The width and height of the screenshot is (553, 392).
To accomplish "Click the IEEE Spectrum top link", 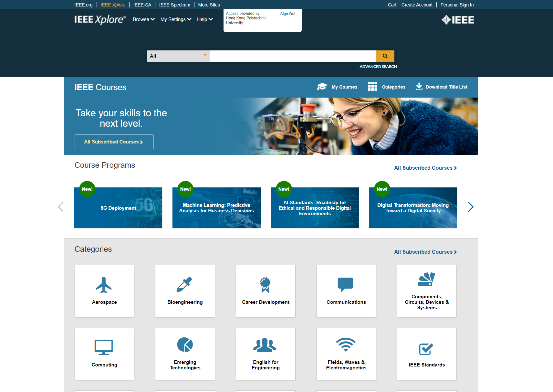I will click(x=175, y=5).
